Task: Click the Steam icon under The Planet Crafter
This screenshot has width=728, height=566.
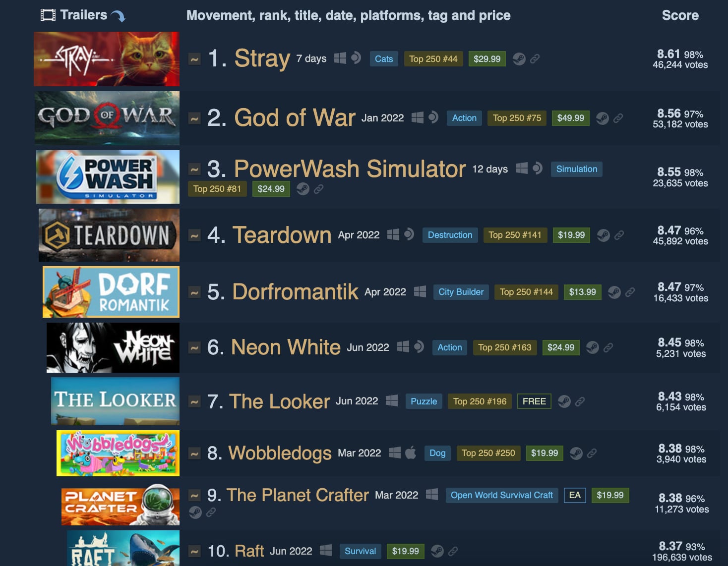Action: pyautogui.click(x=195, y=512)
